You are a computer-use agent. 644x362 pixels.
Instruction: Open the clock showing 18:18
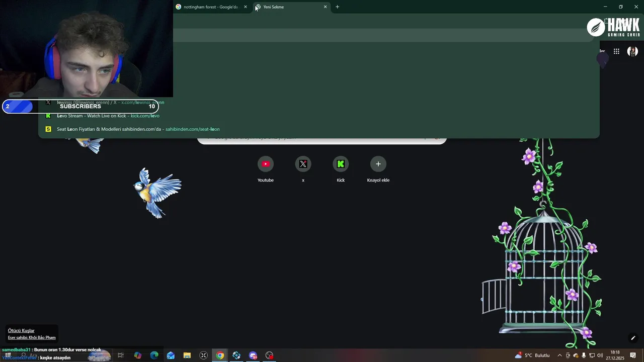pos(615,355)
